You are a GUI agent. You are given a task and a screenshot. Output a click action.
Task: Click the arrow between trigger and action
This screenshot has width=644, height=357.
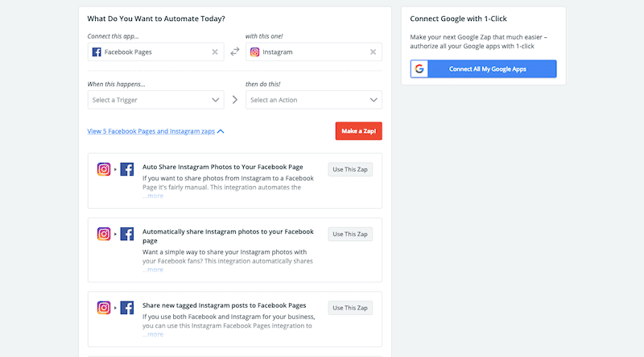[234, 100]
